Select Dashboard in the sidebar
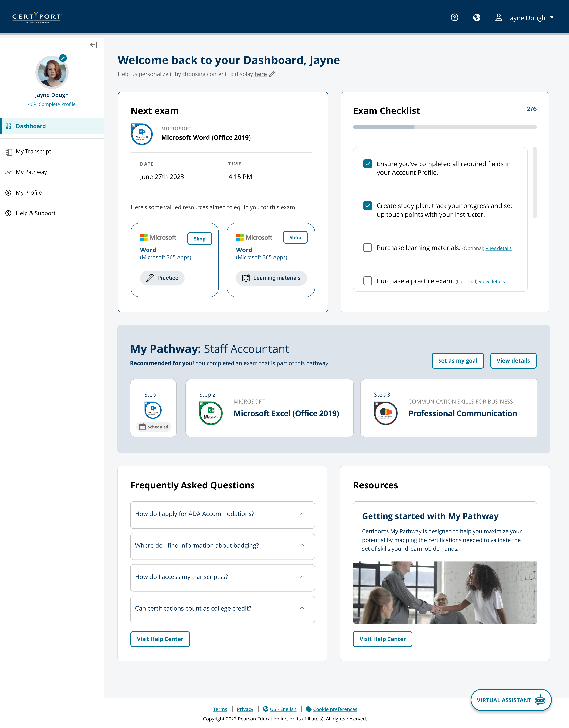Viewport: 569px width, 728px height. (x=52, y=126)
